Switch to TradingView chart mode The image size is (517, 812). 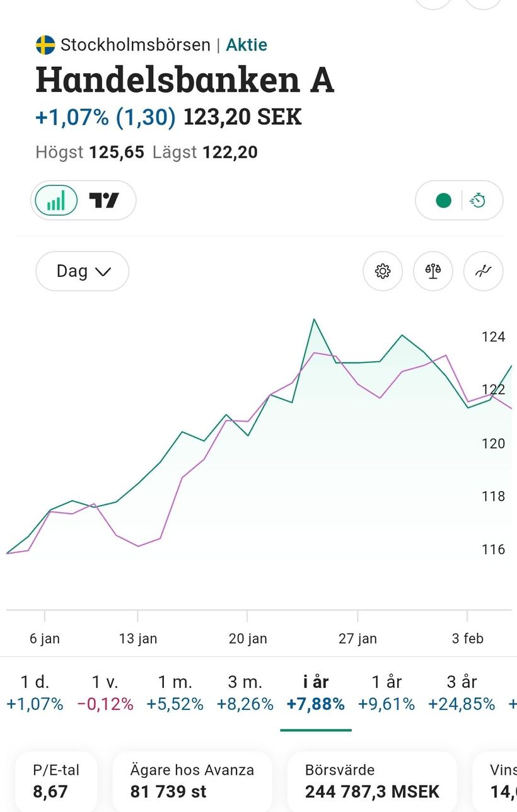click(104, 200)
